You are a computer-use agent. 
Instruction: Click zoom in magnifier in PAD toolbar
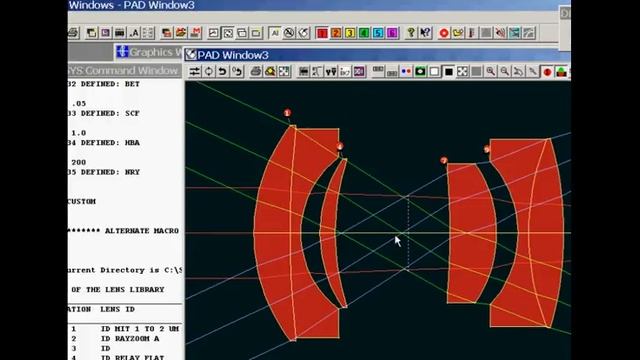tap(491, 72)
